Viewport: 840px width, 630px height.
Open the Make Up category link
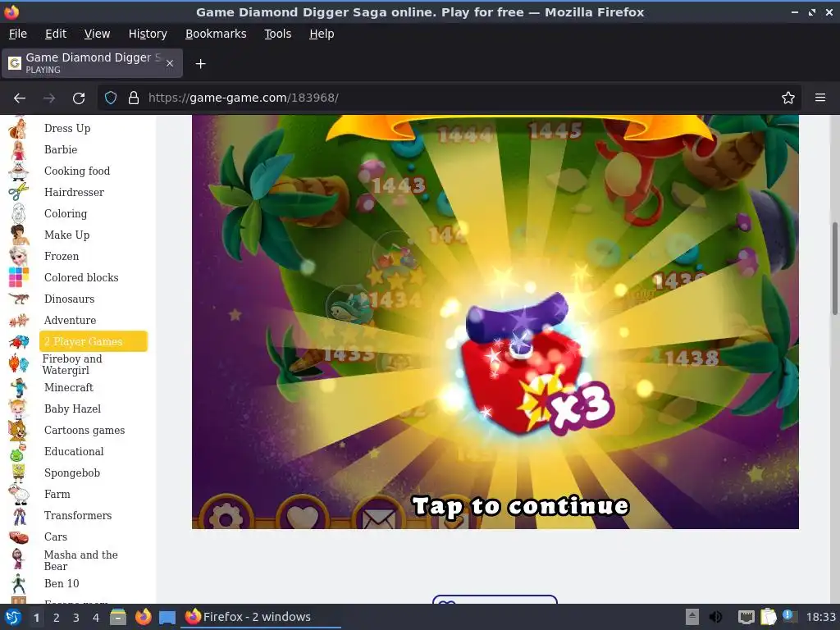point(67,235)
